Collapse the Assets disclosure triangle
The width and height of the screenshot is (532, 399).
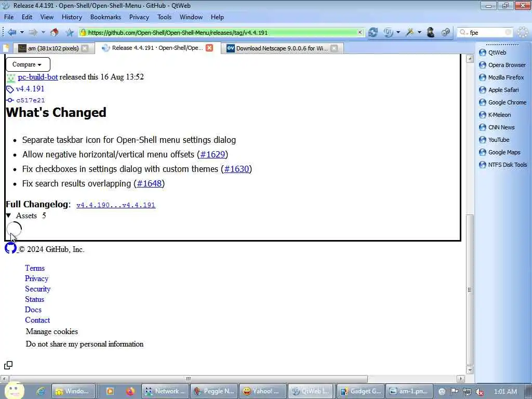[x=9, y=216]
